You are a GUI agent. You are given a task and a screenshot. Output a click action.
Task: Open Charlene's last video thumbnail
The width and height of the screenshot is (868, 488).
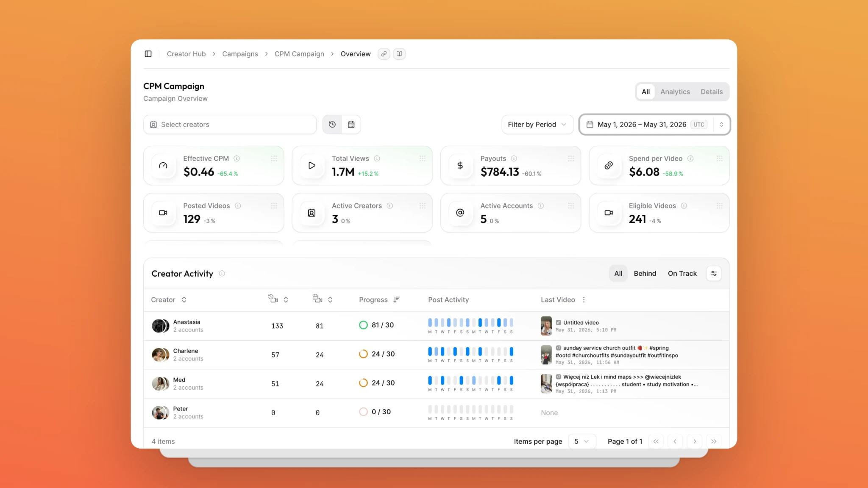(546, 355)
